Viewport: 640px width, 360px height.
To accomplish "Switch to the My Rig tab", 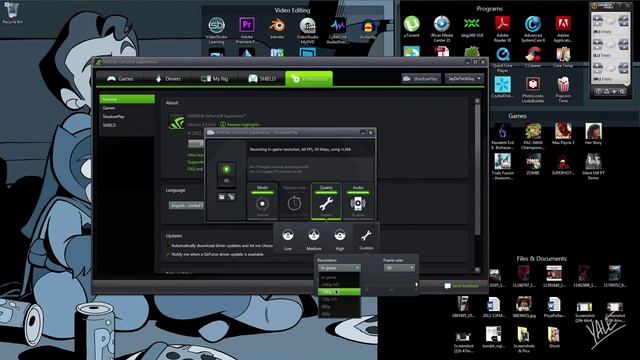I will click(215, 78).
